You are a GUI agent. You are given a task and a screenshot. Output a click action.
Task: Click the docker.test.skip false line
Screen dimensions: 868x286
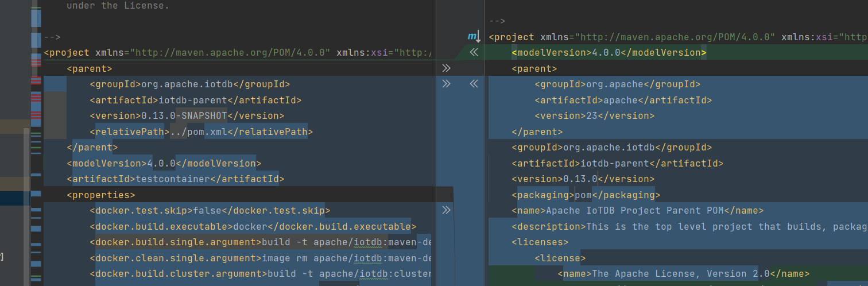coord(210,210)
